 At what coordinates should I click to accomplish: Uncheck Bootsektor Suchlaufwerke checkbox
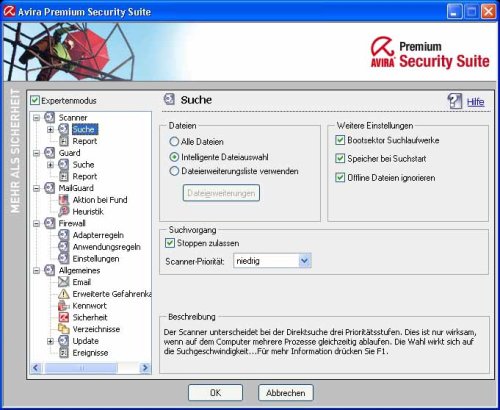(x=340, y=140)
